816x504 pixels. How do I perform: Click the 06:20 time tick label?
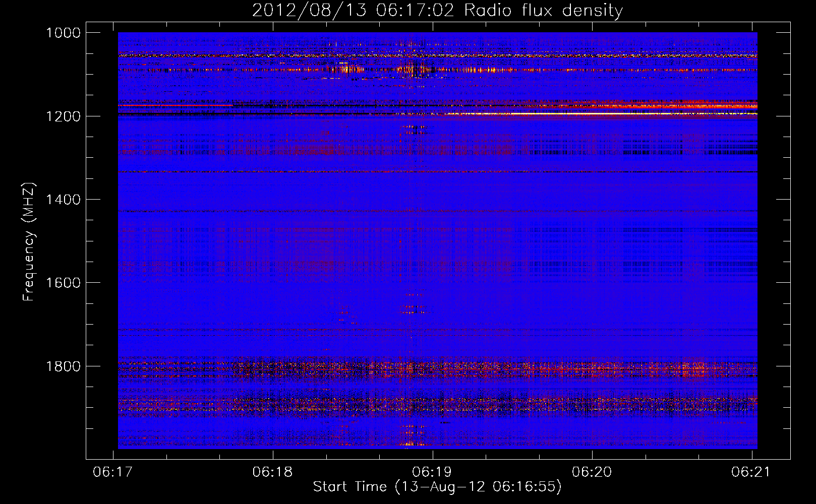[x=592, y=472]
